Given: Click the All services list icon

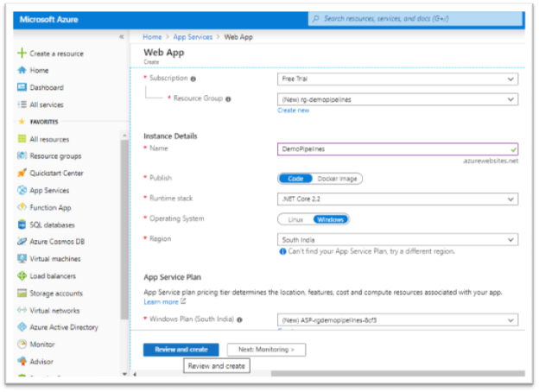Looking at the screenshot, I should pyautogui.click(x=22, y=104).
